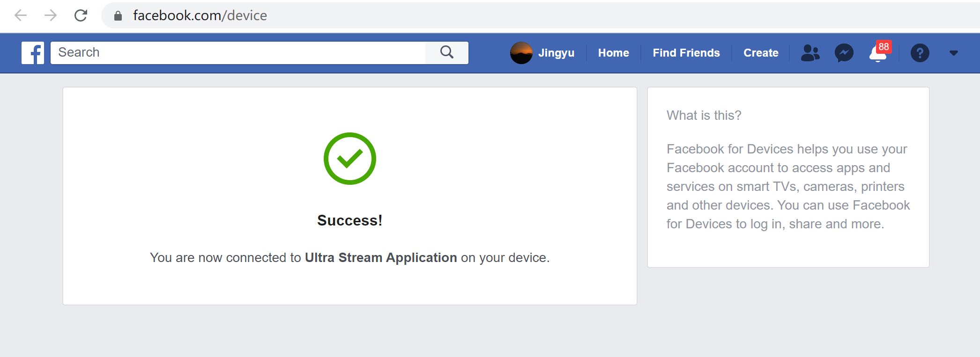Click the green success checkmark
This screenshot has height=357, width=980.
[349, 159]
